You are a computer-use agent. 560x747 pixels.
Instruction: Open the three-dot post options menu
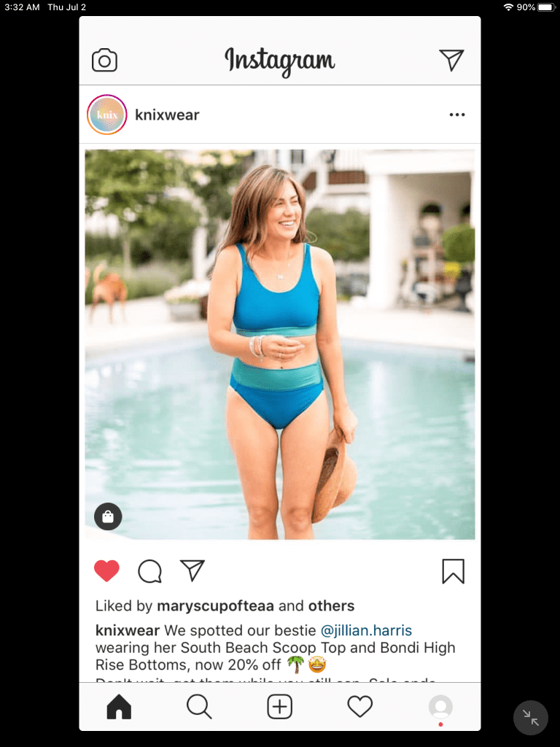pyautogui.click(x=457, y=115)
